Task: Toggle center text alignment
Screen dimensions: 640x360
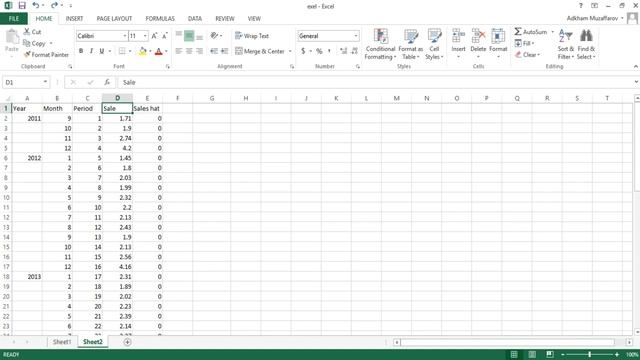Action: coord(189,51)
